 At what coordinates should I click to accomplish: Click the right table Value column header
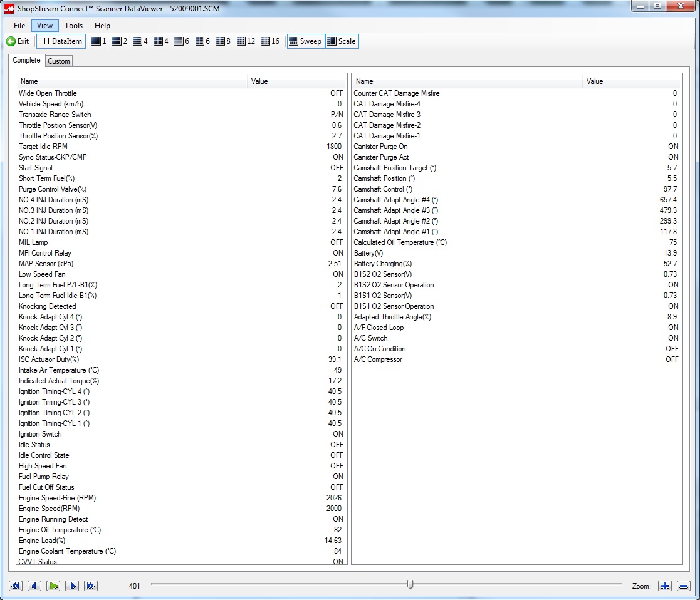[x=631, y=81]
